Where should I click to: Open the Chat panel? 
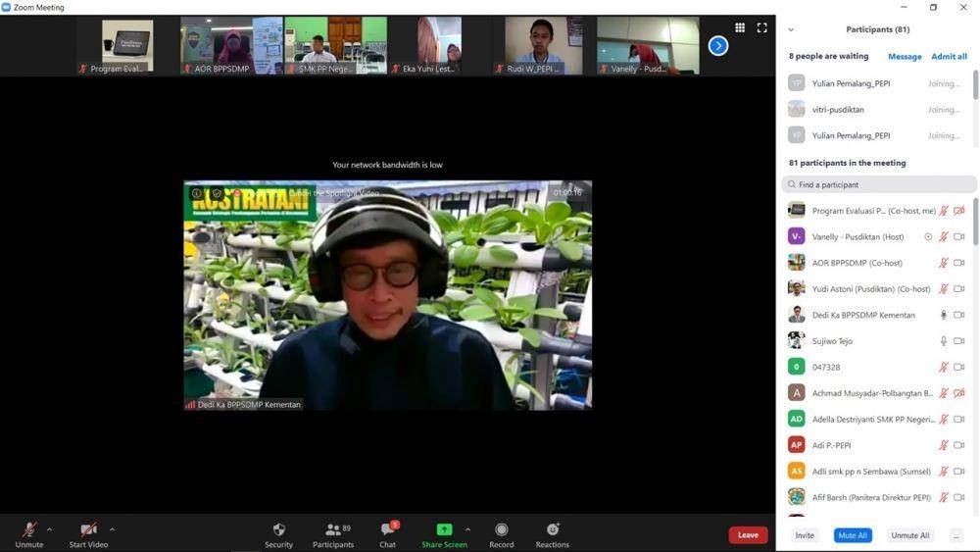387,535
